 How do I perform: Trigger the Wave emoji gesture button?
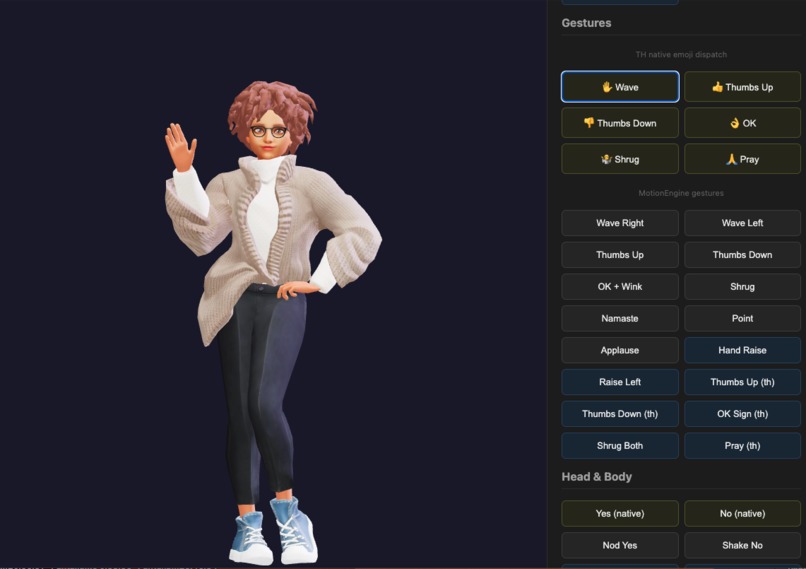coord(620,87)
